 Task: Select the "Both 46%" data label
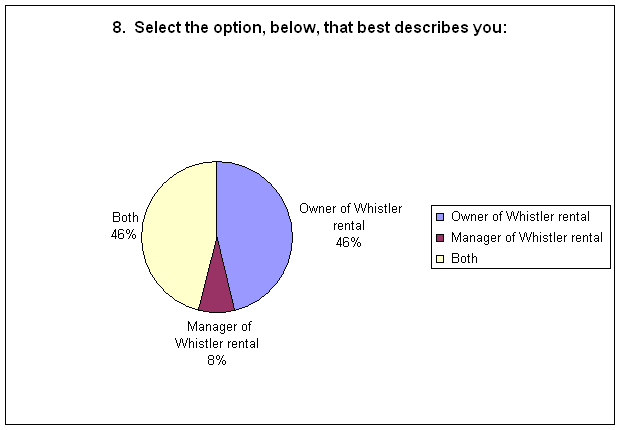(x=124, y=226)
